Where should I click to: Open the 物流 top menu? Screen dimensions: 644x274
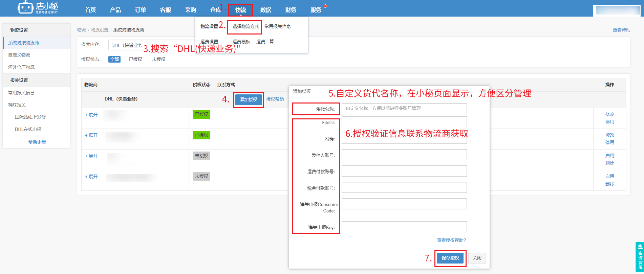pyautogui.click(x=241, y=10)
